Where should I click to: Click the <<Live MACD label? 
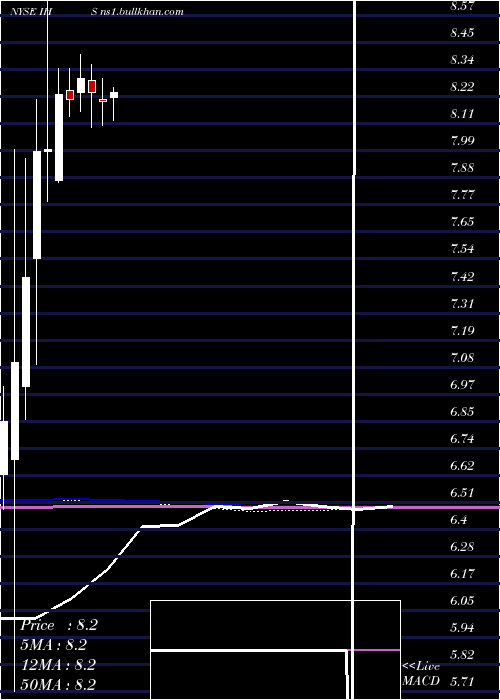click(421, 674)
